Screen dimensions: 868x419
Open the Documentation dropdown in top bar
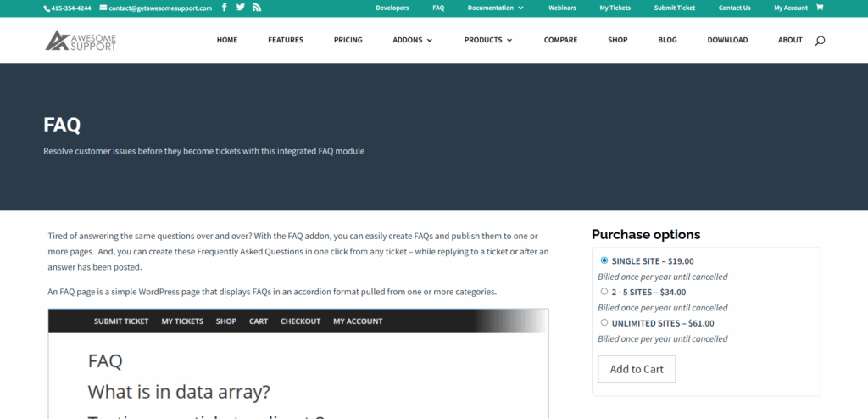click(x=496, y=8)
